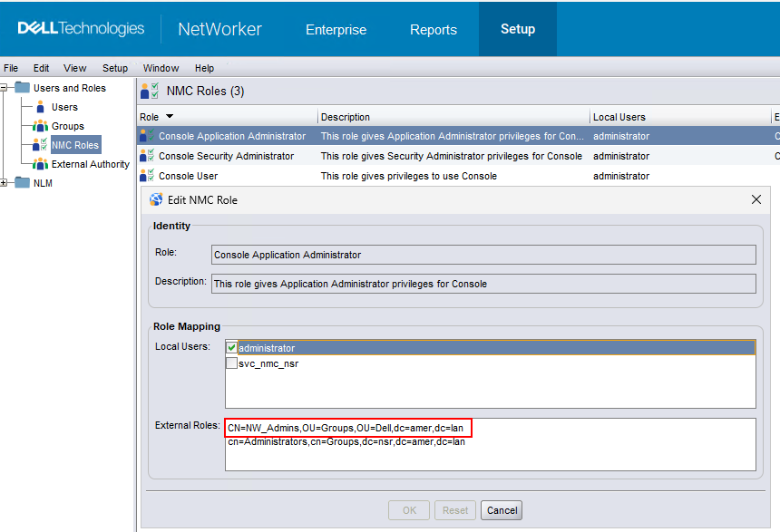Click Security Administrator privileges description cell
The height and width of the screenshot is (532, 780).
451,156
